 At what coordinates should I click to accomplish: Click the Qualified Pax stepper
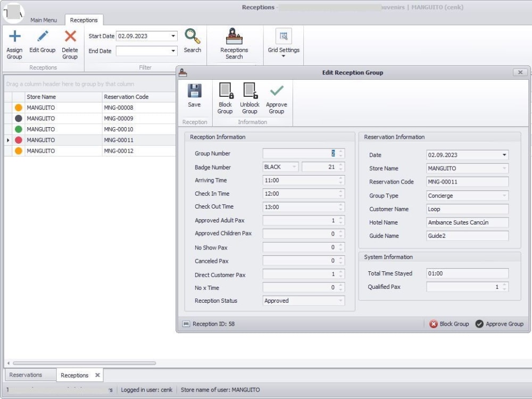tap(504, 287)
